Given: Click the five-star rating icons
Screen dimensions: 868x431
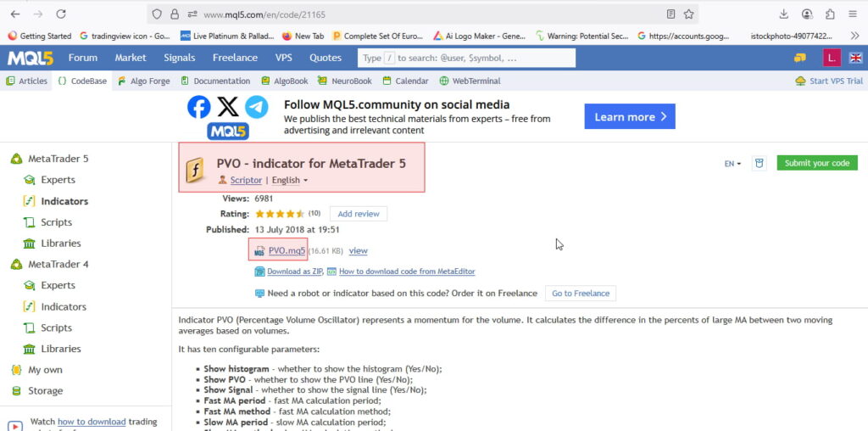Looking at the screenshot, I should coord(280,214).
